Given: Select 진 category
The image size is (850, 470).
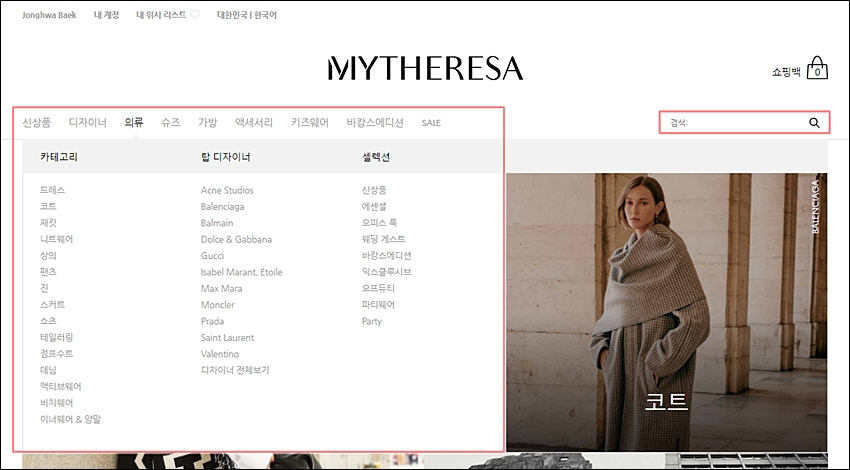Looking at the screenshot, I should [44, 288].
